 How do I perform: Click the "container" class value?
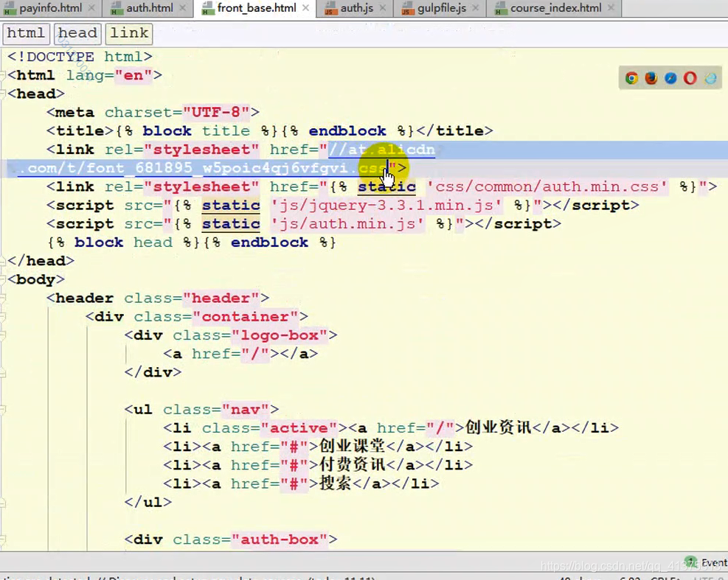(245, 316)
